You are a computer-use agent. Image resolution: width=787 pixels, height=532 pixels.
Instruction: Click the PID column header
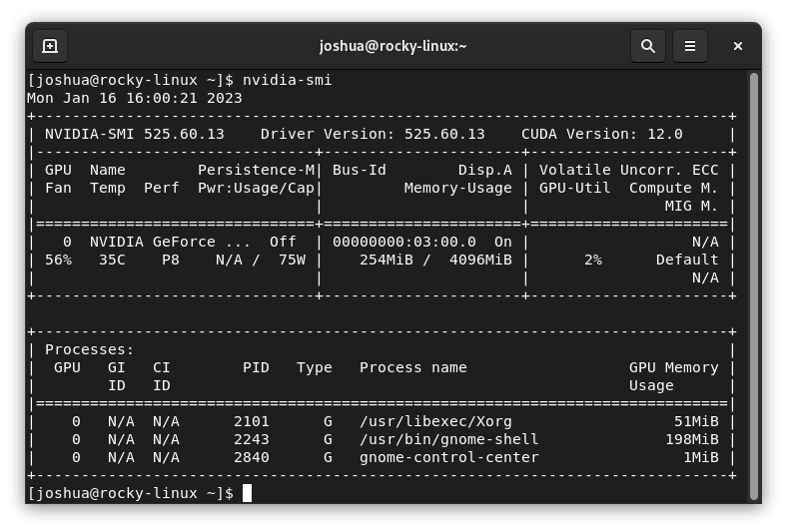point(256,367)
